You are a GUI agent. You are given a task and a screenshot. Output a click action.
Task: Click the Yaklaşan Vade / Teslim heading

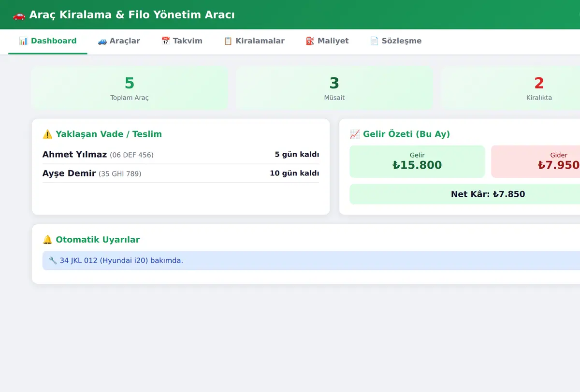(x=109, y=134)
